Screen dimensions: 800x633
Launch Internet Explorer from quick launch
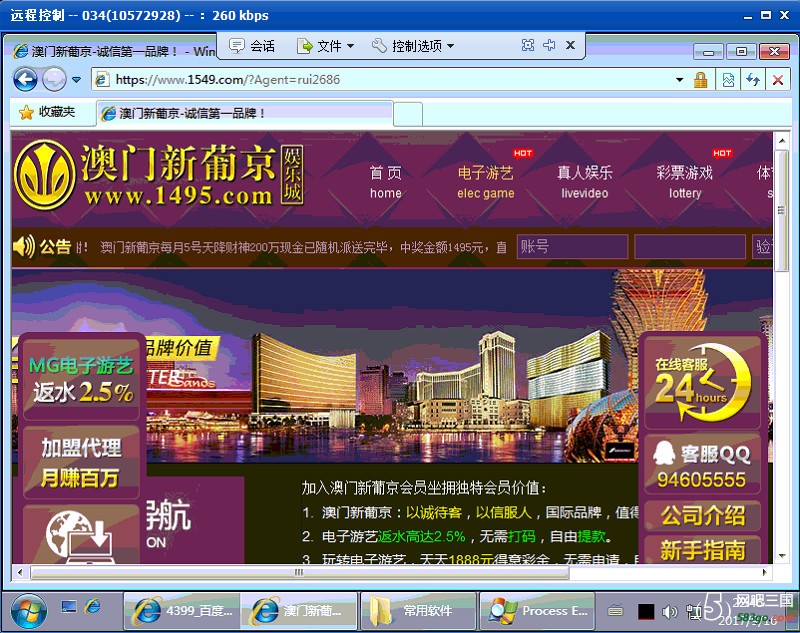coord(93,606)
